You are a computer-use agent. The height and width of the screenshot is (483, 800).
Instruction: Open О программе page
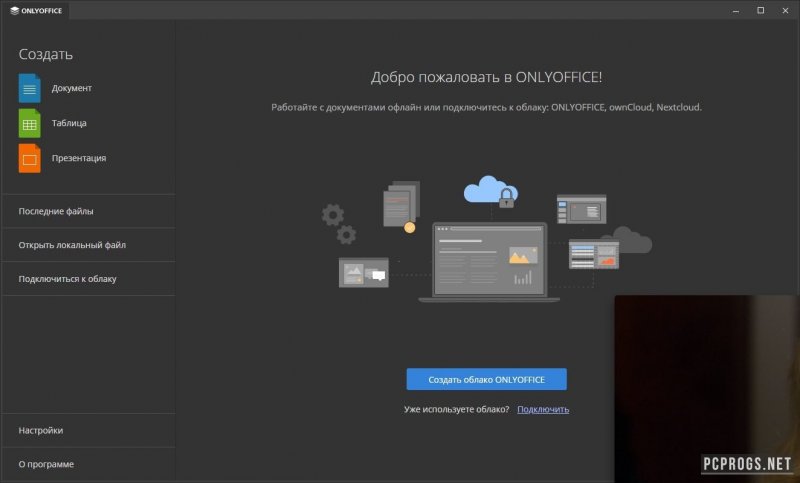click(x=88, y=464)
